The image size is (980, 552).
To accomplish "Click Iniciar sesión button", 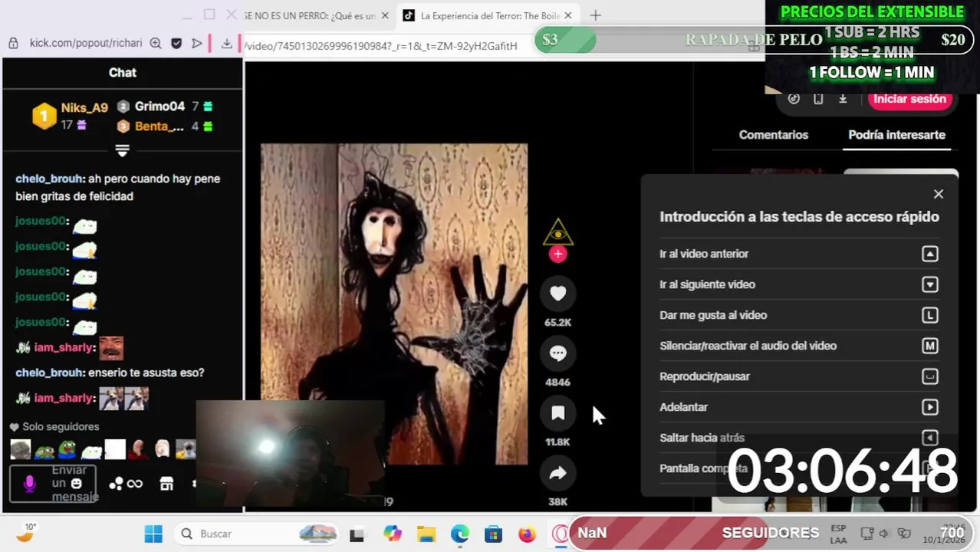I will click(909, 99).
